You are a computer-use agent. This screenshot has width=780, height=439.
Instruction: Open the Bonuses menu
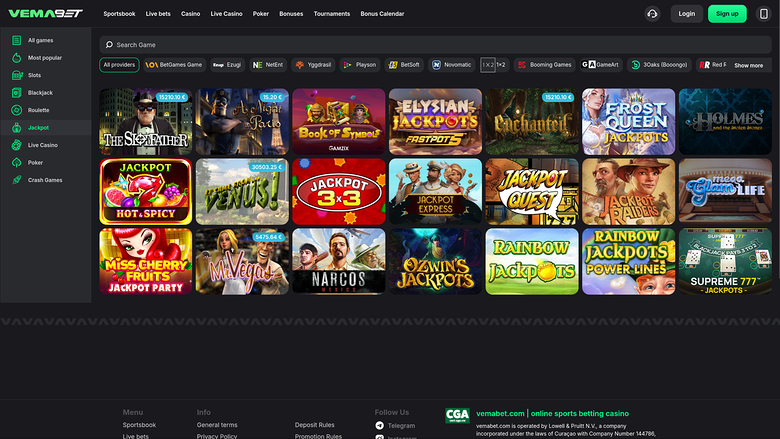[291, 14]
